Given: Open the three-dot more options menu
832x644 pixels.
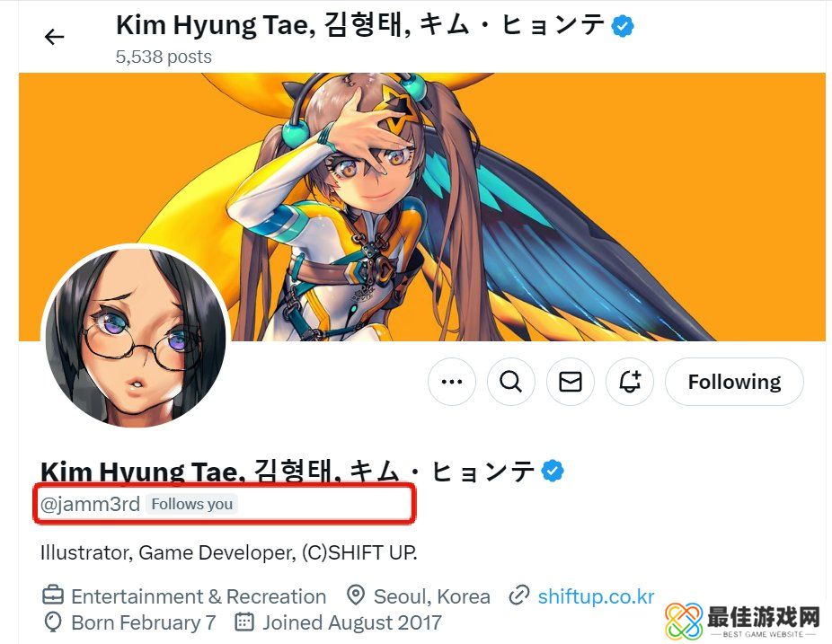Looking at the screenshot, I should (x=452, y=382).
